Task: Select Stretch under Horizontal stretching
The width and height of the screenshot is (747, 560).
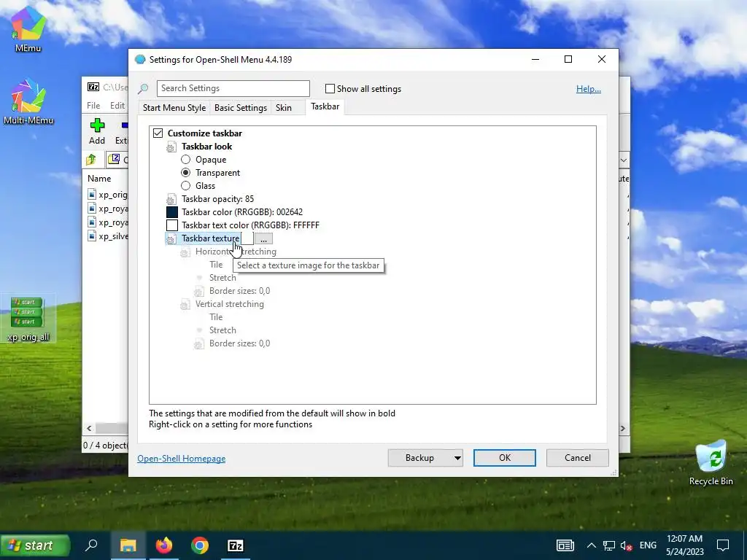Action: [x=222, y=278]
